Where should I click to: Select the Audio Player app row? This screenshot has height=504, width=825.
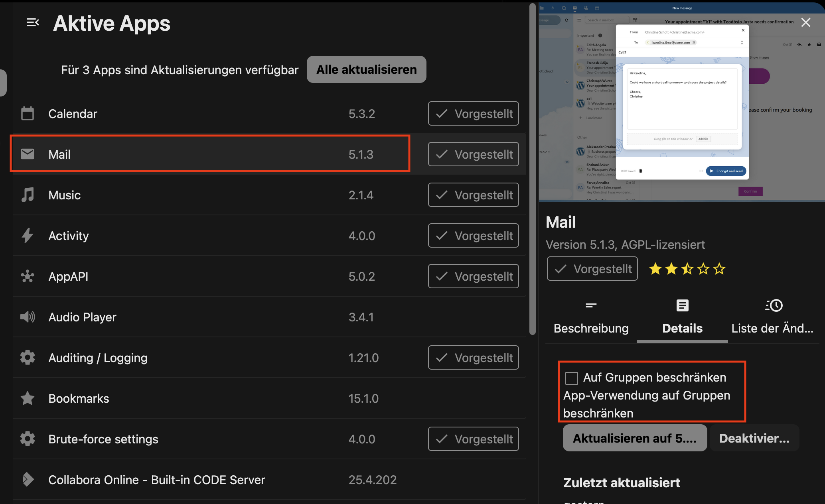[x=269, y=317]
